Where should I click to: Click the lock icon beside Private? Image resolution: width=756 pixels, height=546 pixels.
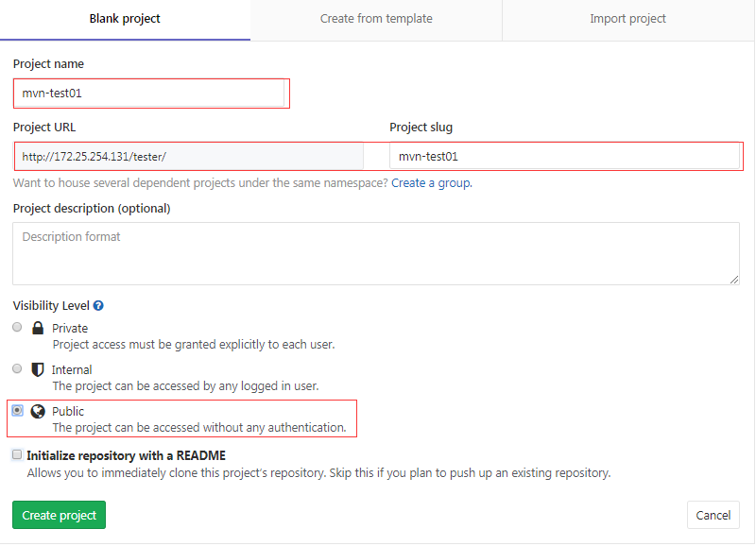(x=38, y=328)
